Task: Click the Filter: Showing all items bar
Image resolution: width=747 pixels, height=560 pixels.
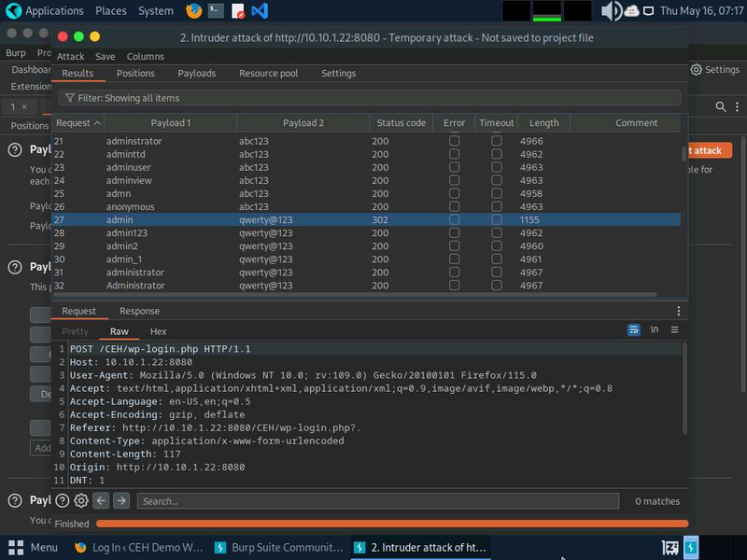Action: 370,98
